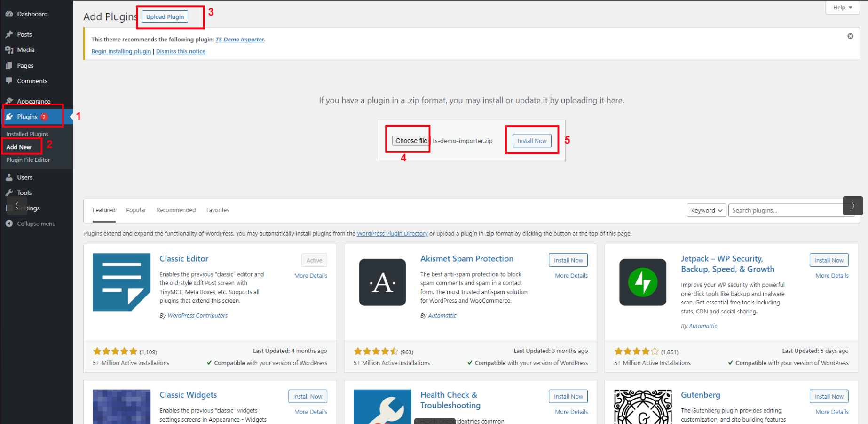Click the Upload Plugin button
Image resolution: width=868 pixels, height=424 pixels.
165,17
